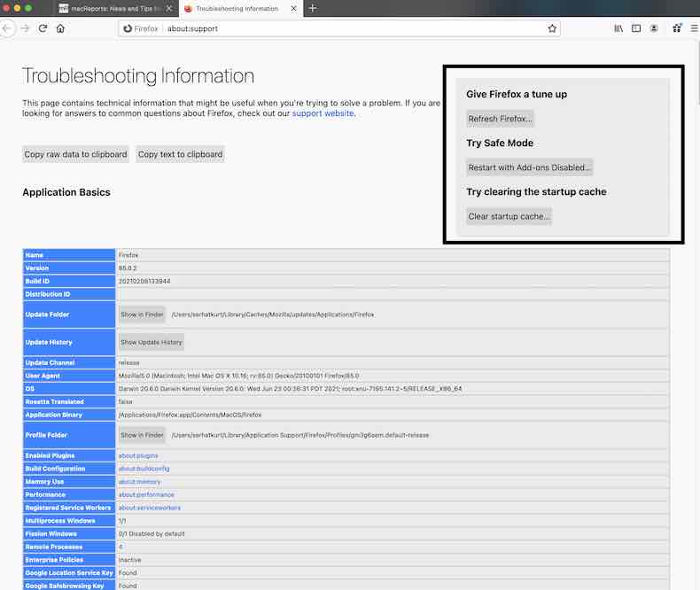
Task: Click the Application Binary path text
Action: (190, 415)
